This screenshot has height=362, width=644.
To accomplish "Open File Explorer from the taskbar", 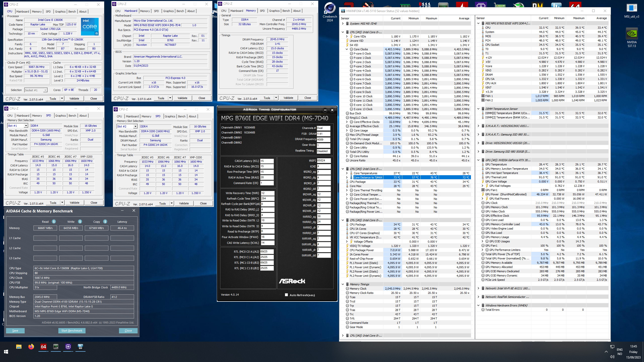I will (19, 347).
